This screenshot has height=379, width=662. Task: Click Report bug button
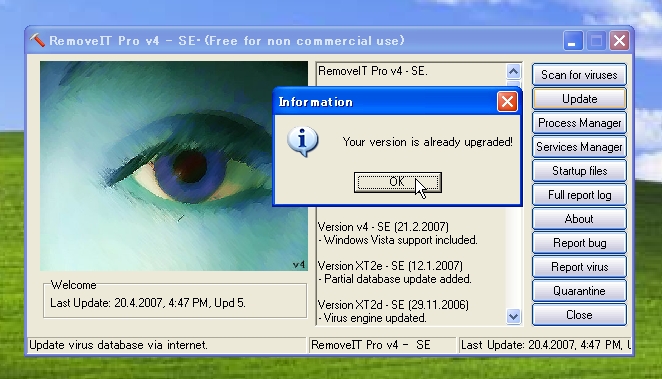(579, 243)
